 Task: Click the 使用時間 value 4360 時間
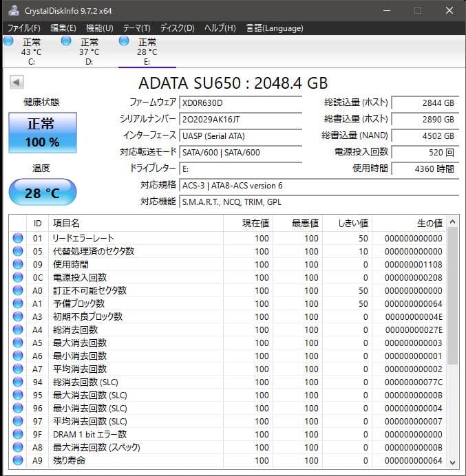(x=425, y=169)
